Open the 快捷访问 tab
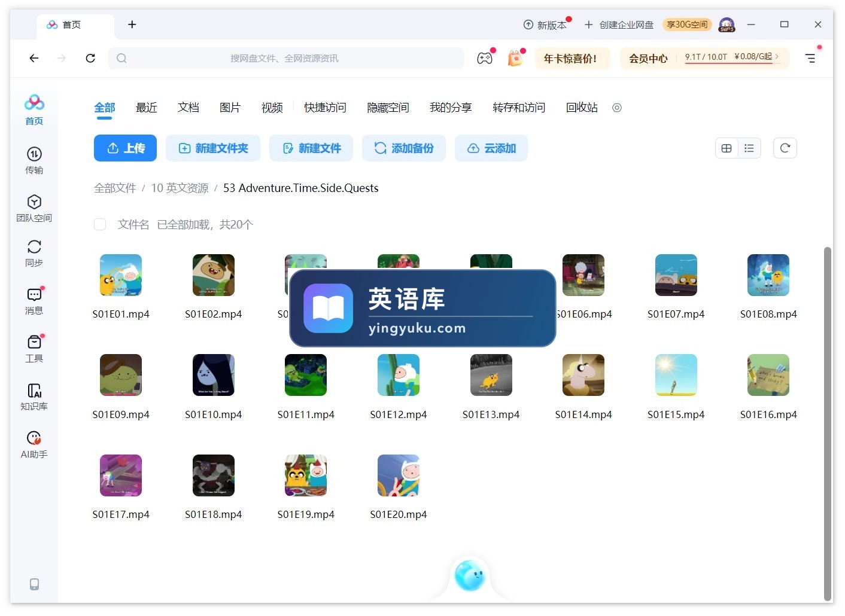Viewport: 845px width, 616px height. 325,108
